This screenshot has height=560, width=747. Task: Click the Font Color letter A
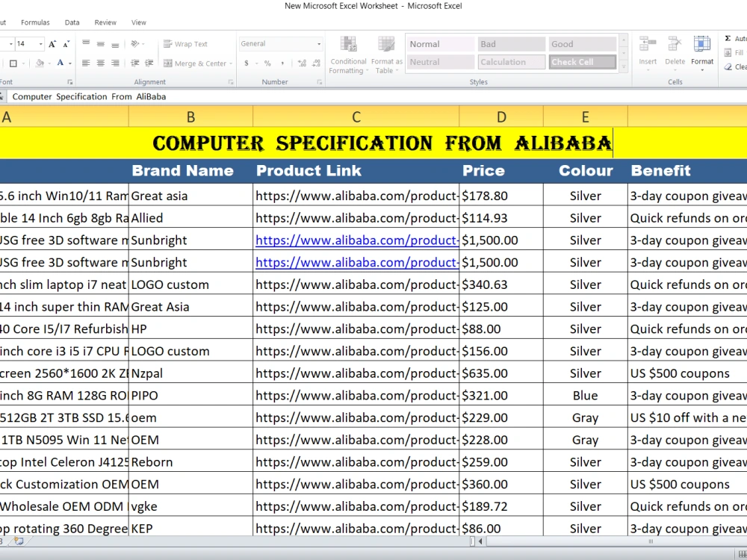(60, 63)
